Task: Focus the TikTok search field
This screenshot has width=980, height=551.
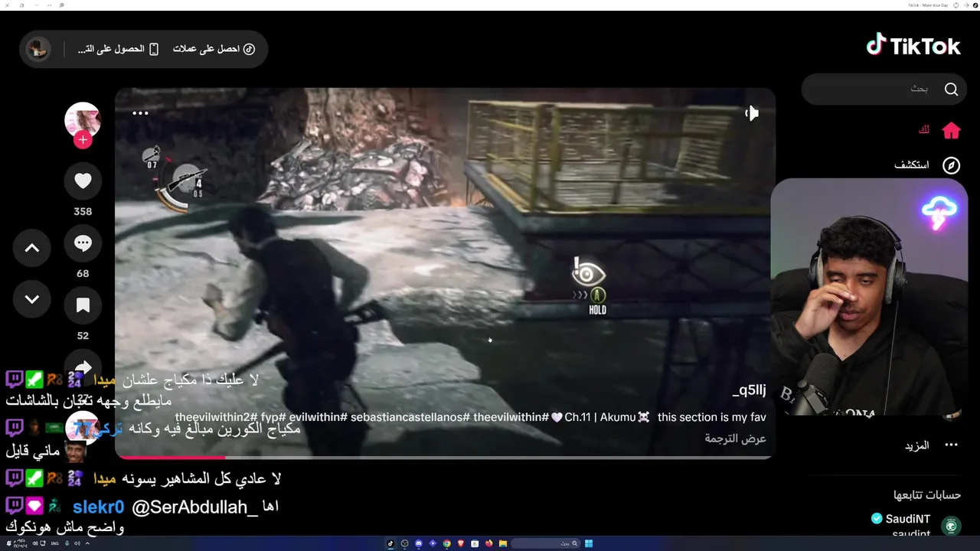Action: tap(884, 90)
